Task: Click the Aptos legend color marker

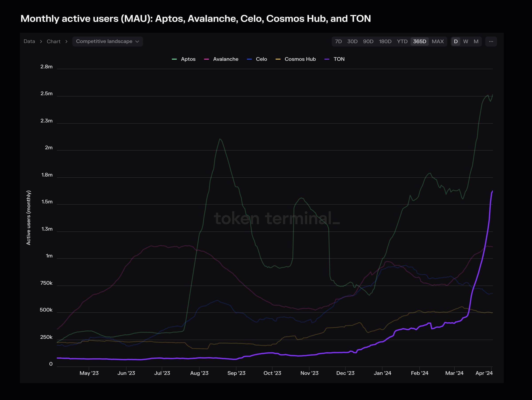Action: point(174,59)
